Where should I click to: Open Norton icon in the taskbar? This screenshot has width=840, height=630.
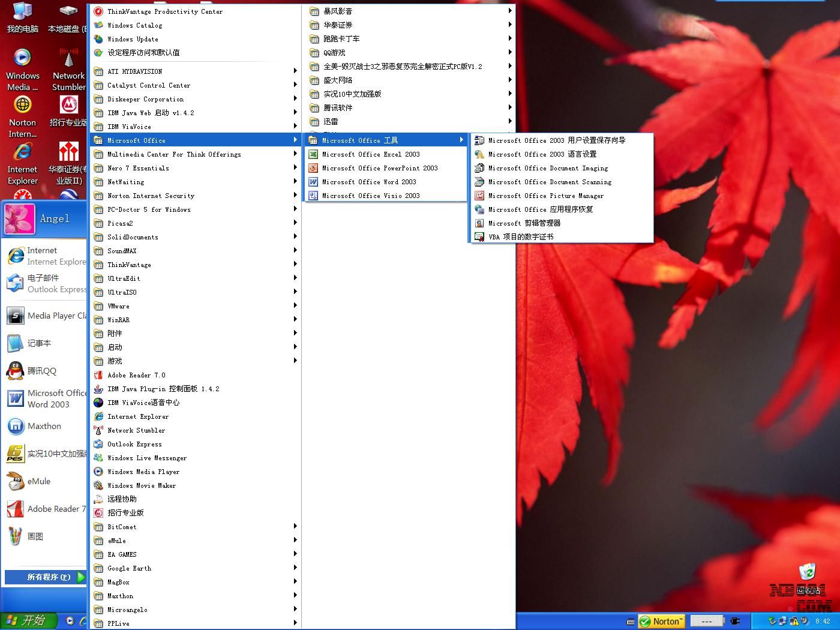coord(661,622)
